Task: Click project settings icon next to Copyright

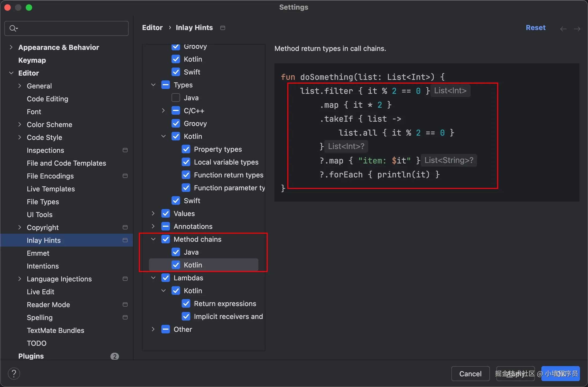Action: [x=125, y=227]
